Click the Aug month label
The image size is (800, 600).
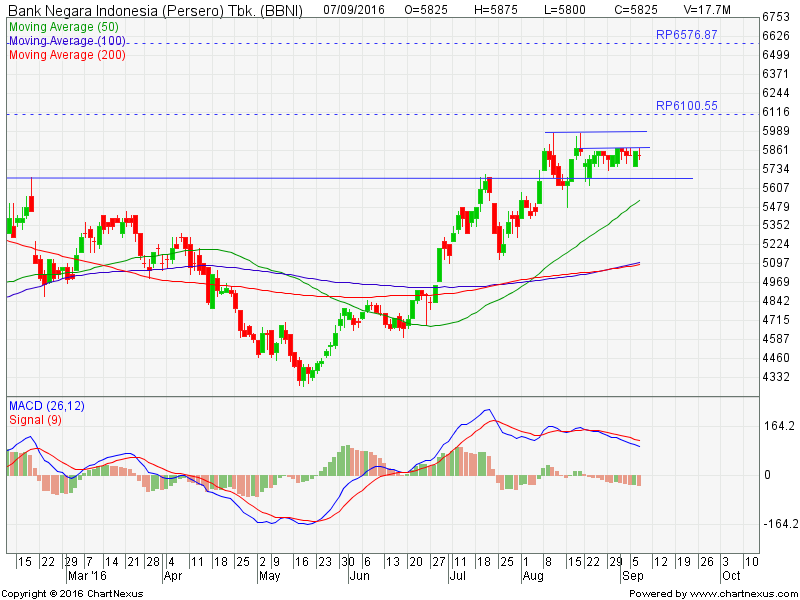[x=533, y=576]
